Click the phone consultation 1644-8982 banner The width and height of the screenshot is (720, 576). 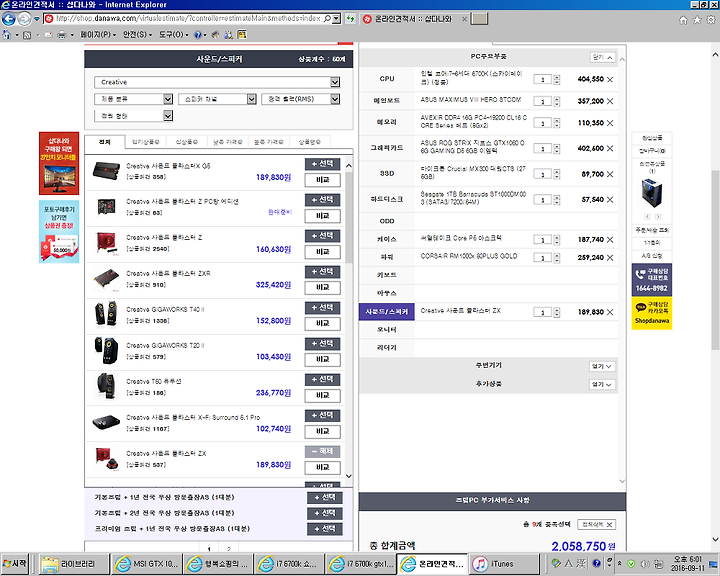pyautogui.click(x=652, y=279)
